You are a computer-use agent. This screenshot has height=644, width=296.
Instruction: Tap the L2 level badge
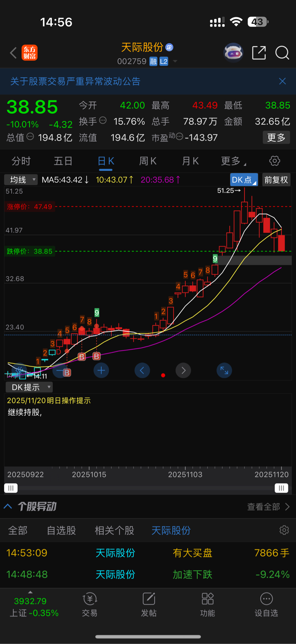pyautogui.click(x=164, y=61)
